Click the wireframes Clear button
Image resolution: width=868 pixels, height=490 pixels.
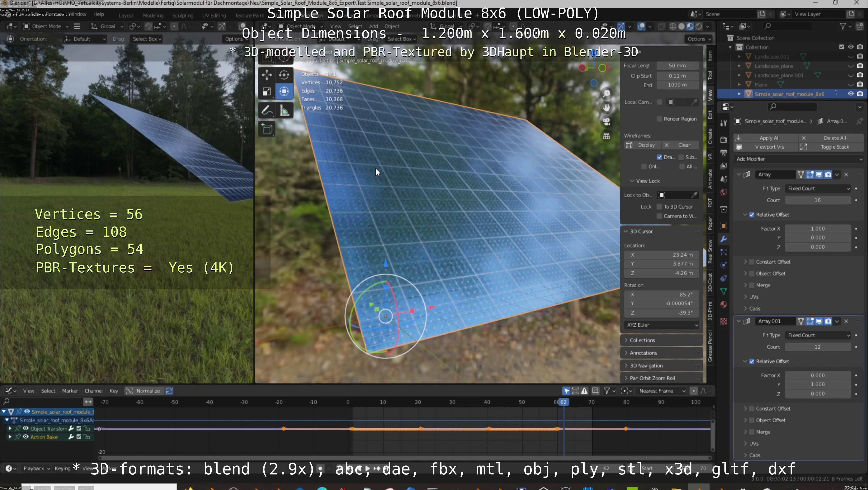click(680, 145)
